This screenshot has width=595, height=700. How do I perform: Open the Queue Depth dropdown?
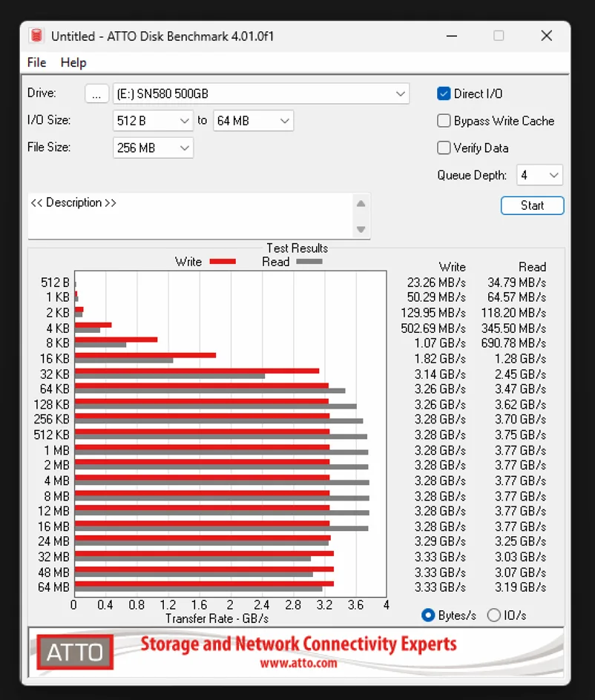tap(539, 175)
